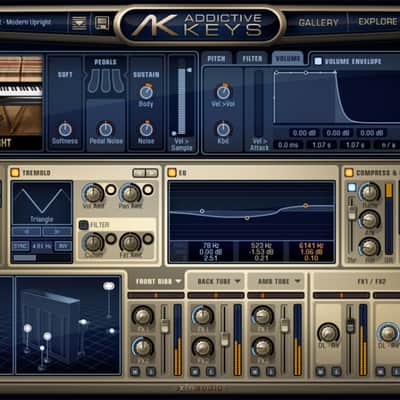Switch to the Filter tab
The image size is (400, 400).
pyautogui.click(x=252, y=59)
